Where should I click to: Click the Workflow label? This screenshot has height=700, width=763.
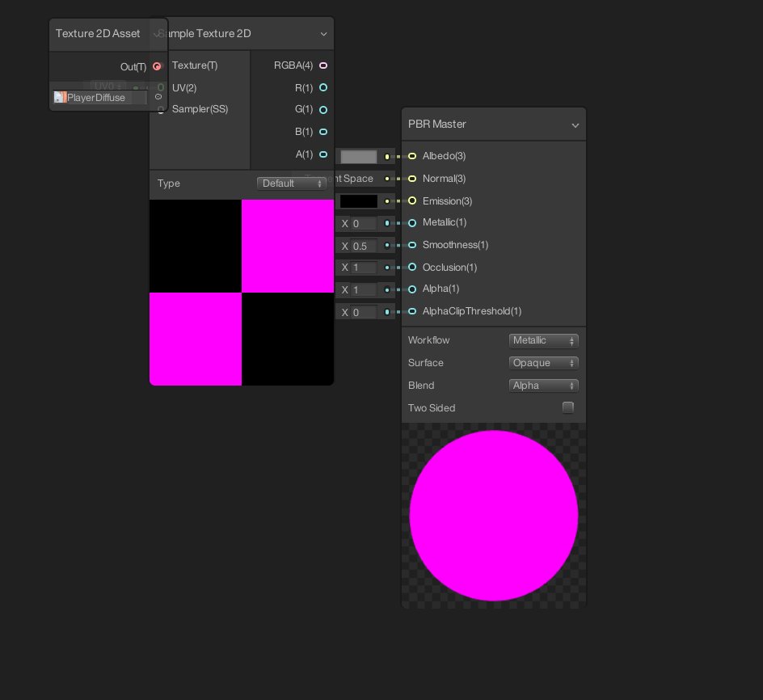pos(428,340)
